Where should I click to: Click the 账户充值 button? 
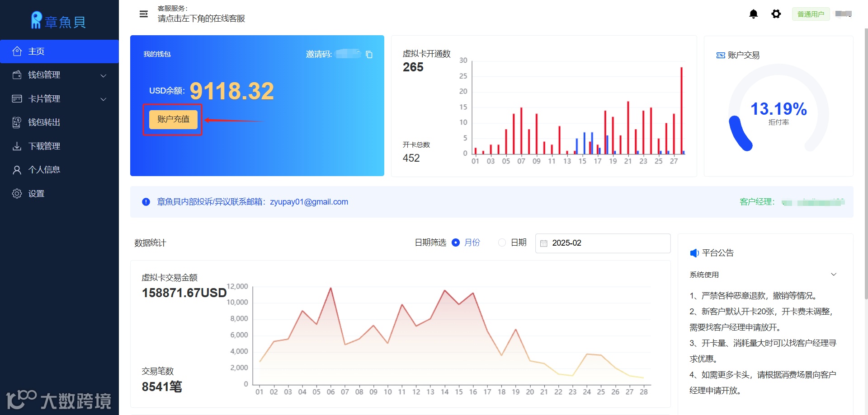click(173, 119)
